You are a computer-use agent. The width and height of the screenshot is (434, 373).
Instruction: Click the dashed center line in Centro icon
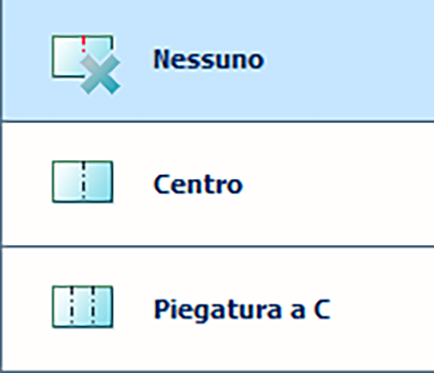point(83,182)
